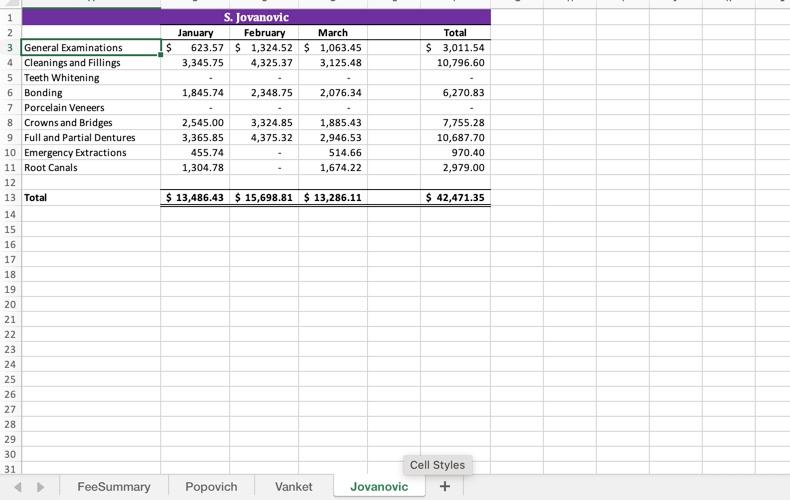
Task: Select the 10,796.60 total cell
Action: [455, 62]
